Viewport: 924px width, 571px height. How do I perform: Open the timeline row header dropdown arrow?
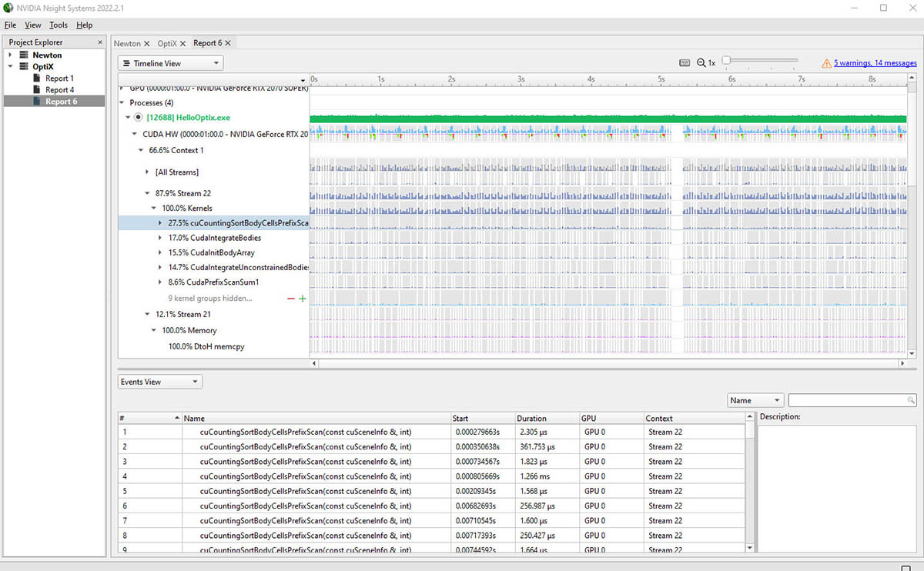303,80
